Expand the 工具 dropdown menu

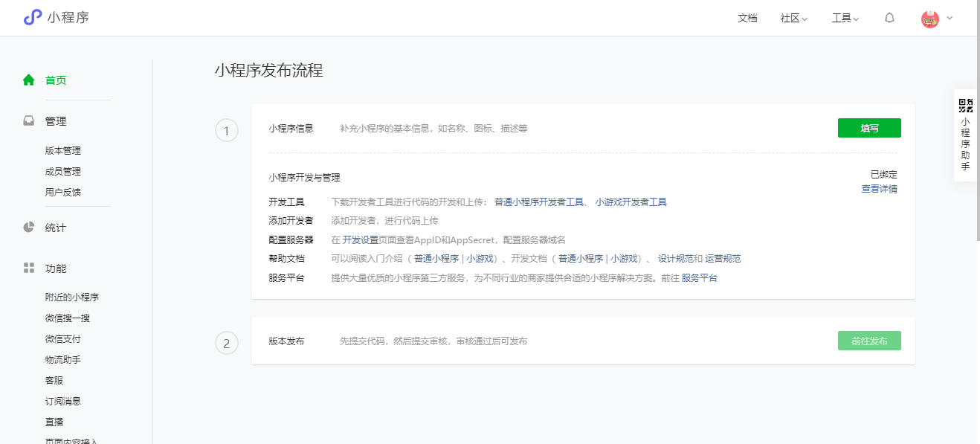click(x=845, y=19)
